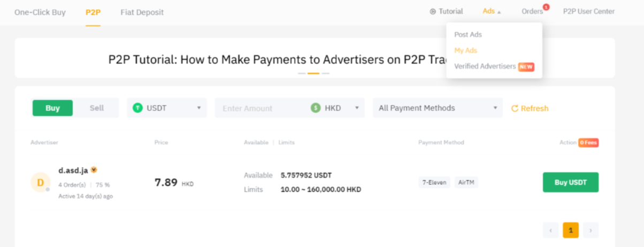Click the Tutorial play icon
The width and height of the screenshot is (644, 247).
433,12
